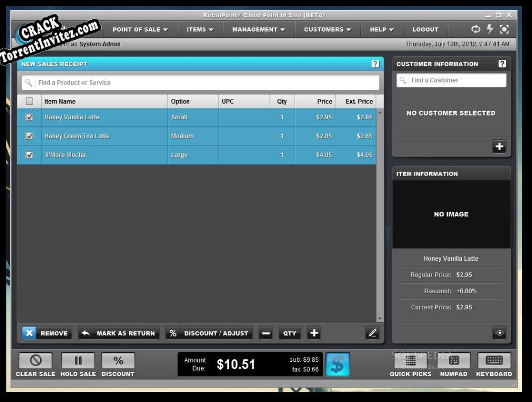Uncheck the S'More Mocha row
Viewport: 532px width, 402px height.
pos(29,154)
